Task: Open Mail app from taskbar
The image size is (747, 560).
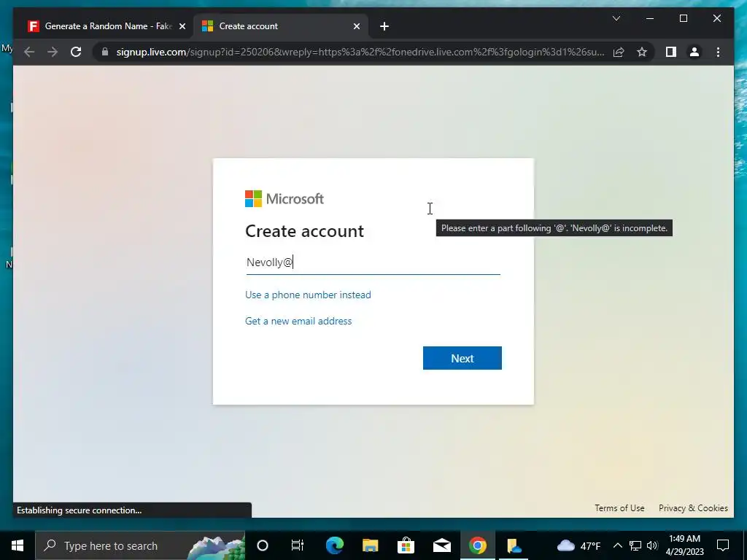Action: pyautogui.click(x=441, y=545)
